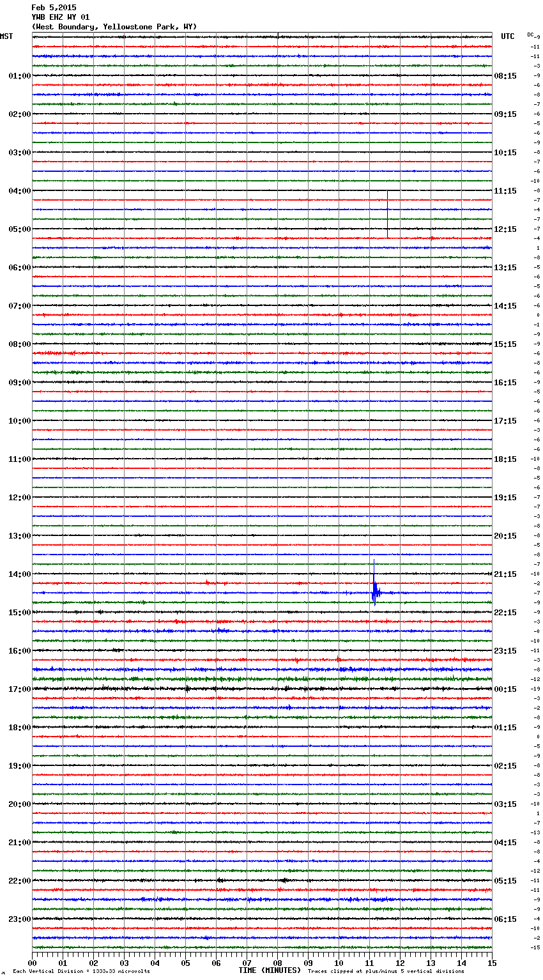Image resolution: width=543 pixels, height=980 pixels.
Task: Click the '02:15' UTC time label
Action: (505, 766)
